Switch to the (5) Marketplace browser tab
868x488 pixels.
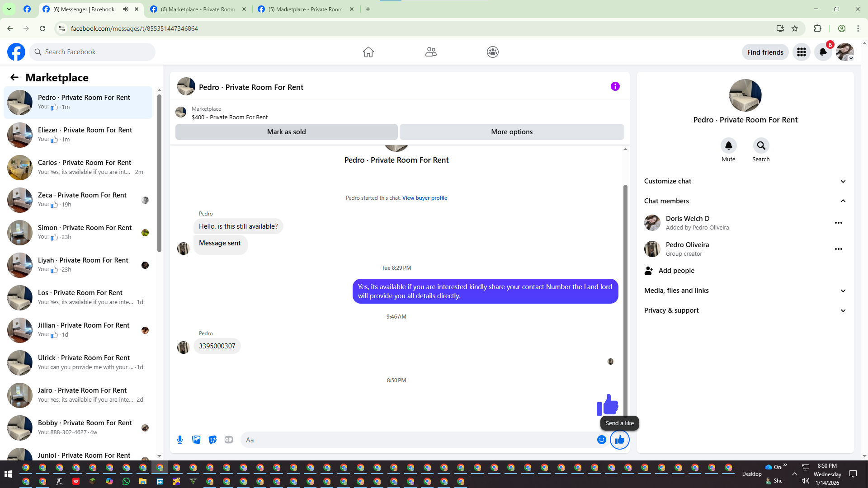click(x=305, y=9)
